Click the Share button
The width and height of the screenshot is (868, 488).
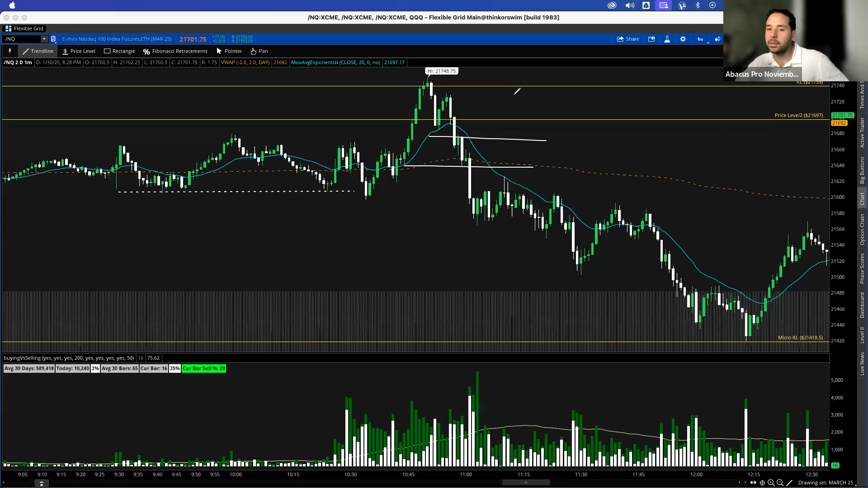coord(628,39)
